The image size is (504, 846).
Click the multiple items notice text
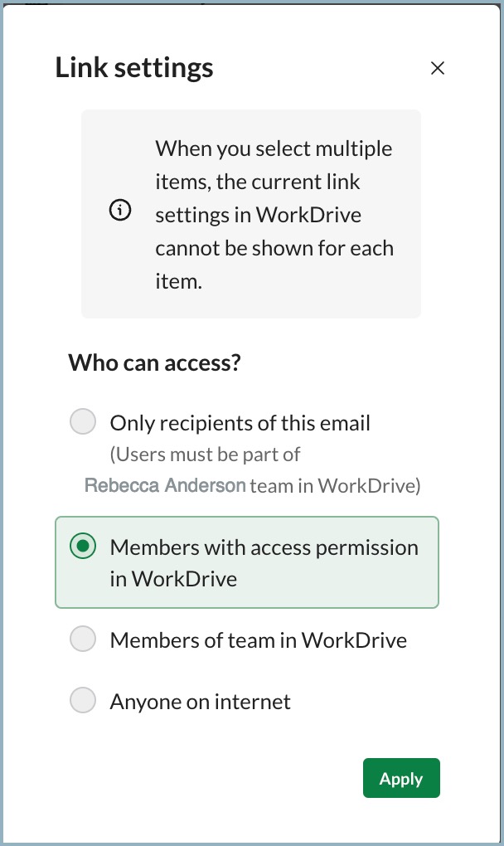(x=274, y=149)
